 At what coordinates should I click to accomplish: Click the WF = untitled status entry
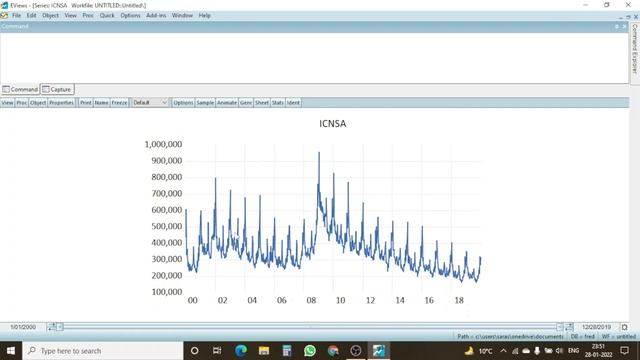click(x=619, y=337)
